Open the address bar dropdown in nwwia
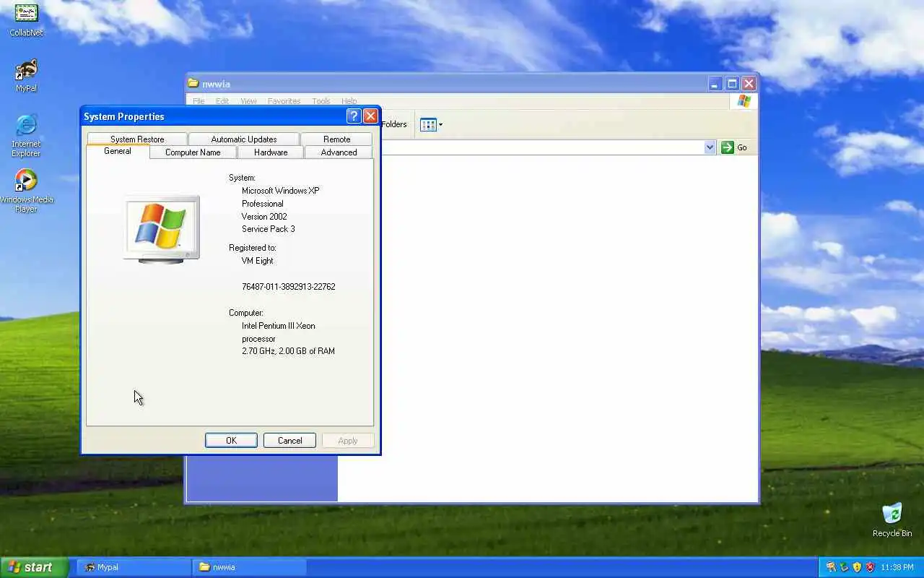This screenshot has width=924, height=578. (710, 147)
